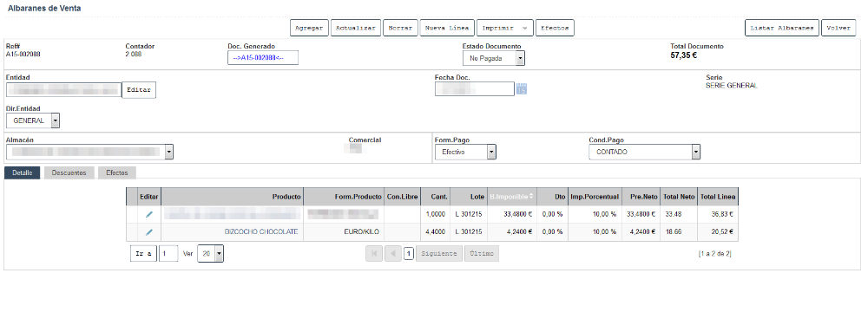Go back with Volver button
The width and height of the screenshot is (868, 312).
tap(838, 29)
